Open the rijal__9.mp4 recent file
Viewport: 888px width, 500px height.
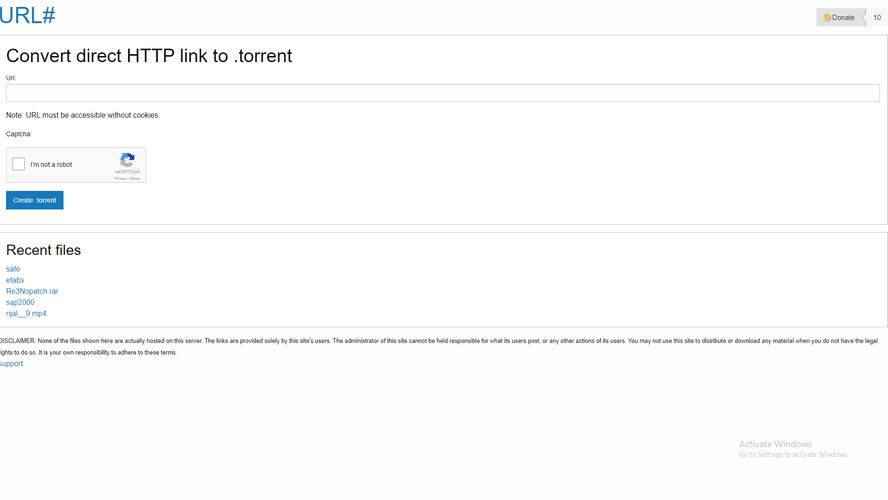click(26, 313)
